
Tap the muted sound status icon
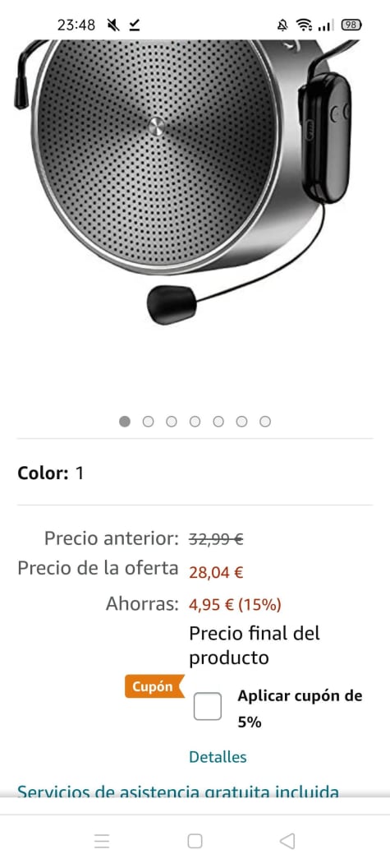tap(113, 25)
